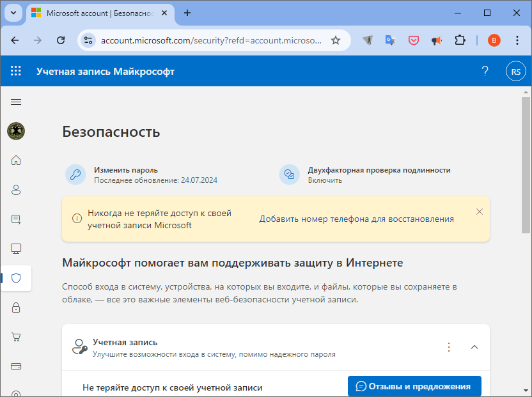The image size is (532, 397).
Task: Click 'Последнее обновление: 24.07.2024' text
Action: 156,180
